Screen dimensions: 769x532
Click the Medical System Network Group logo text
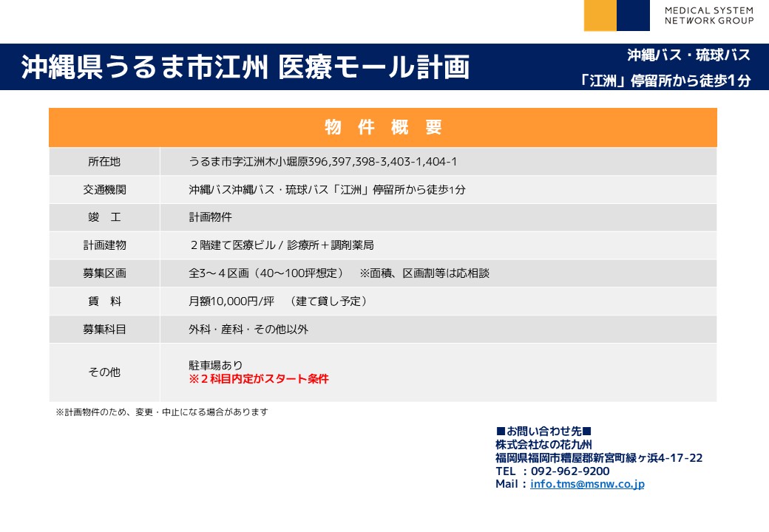click(709, 16)
